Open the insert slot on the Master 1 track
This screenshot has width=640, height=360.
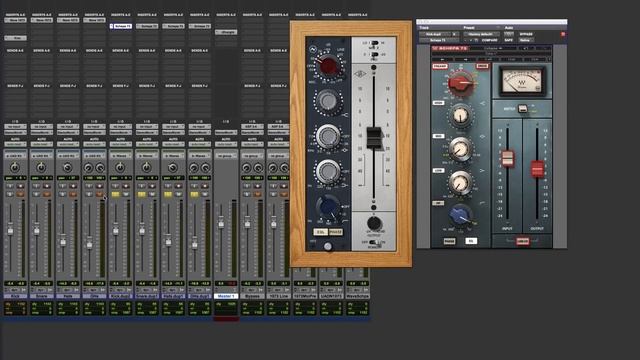click(x=225, y=32)
